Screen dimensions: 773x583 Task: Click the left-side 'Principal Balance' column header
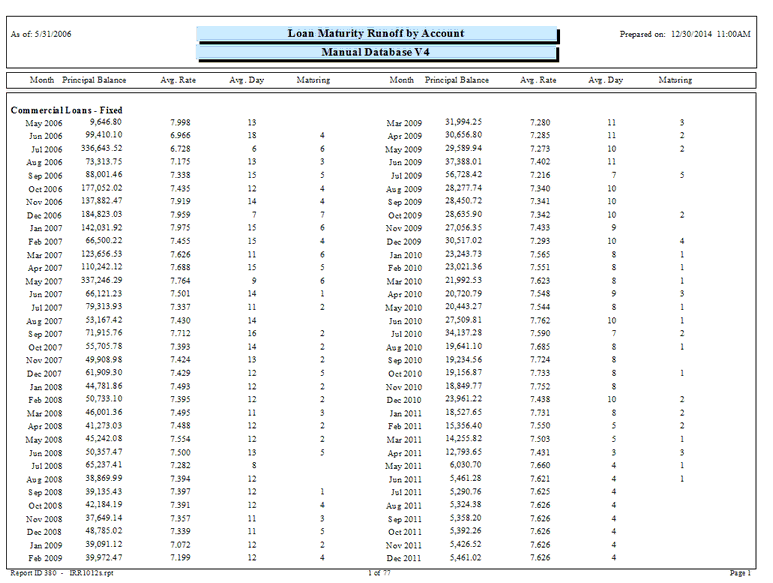[x=94, y=80]
